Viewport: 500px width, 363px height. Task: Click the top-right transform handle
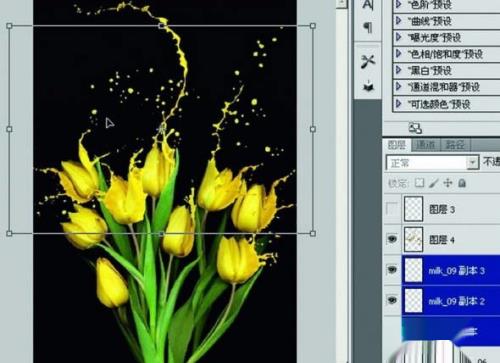[x=313, y=26]
